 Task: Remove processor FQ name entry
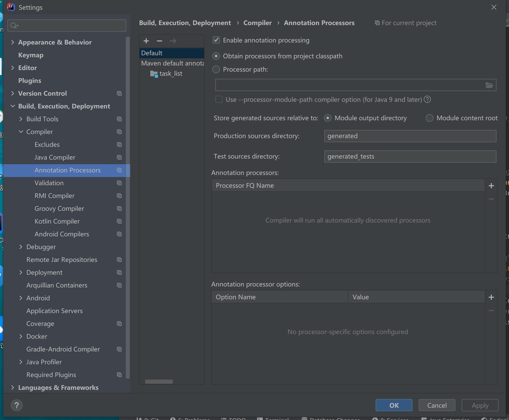(x=491, y=199)
